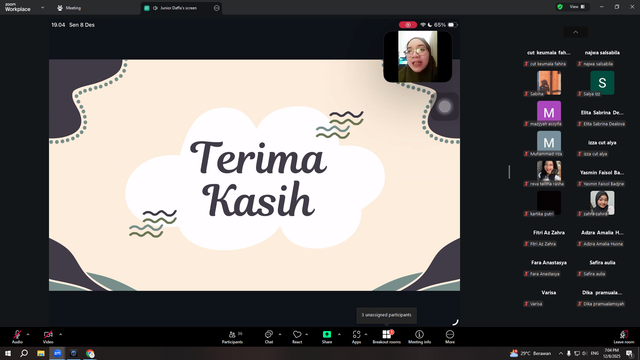Expand the arrow beside Apps

pyautogui.click(x=366, y=334)
